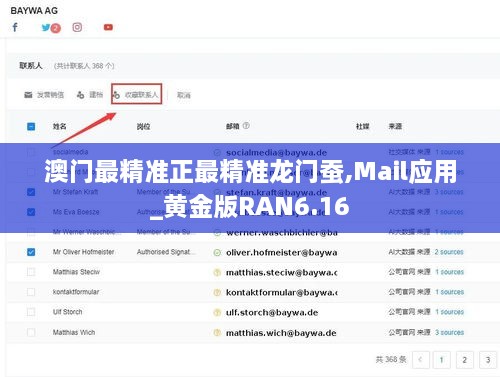
Task: Click yellow status icon beside matthias.wich email
Action: pyautogui.click(x=217, y=333)
